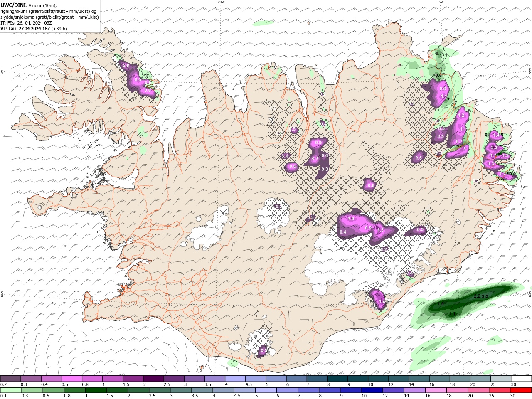Viewport: 532px width, 399px height.
Task: Pick rain-scale swatch between 16 and 18
Action: pos(436,390)
